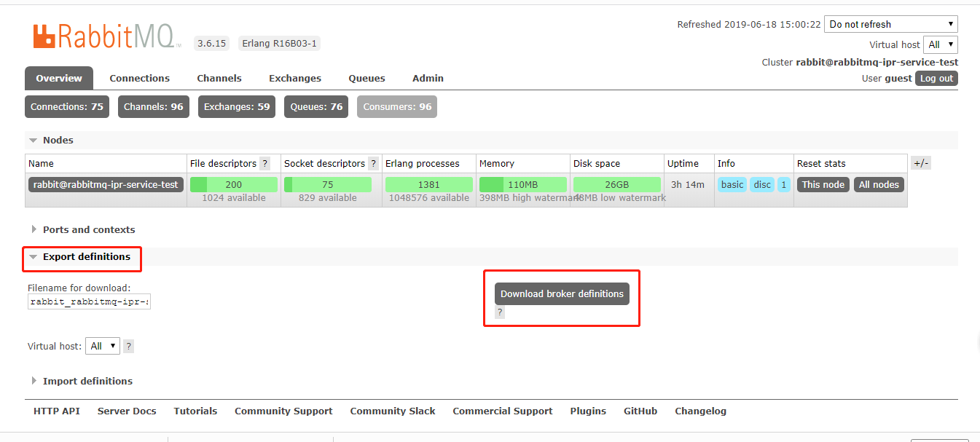Screen dimensions: 980x442
Task: Open node rabbit@rabbitmq-ipr-service-test link
Action: pos(106,185)
